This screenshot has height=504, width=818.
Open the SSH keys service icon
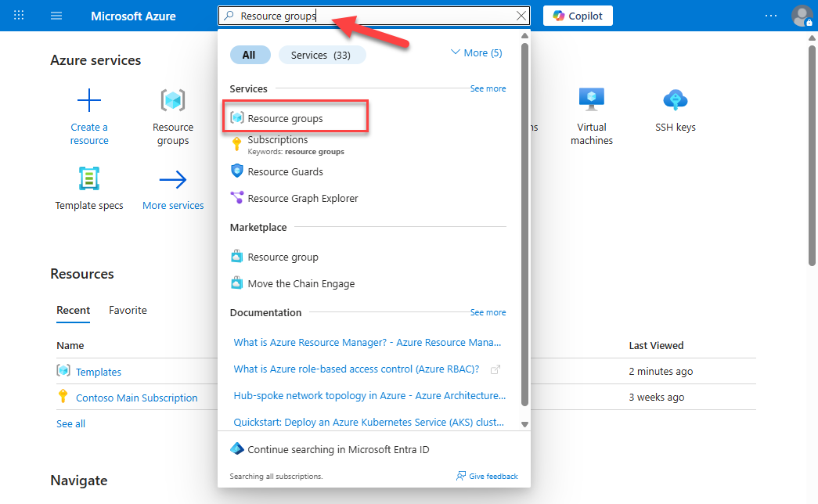click(x=676, y=99)
